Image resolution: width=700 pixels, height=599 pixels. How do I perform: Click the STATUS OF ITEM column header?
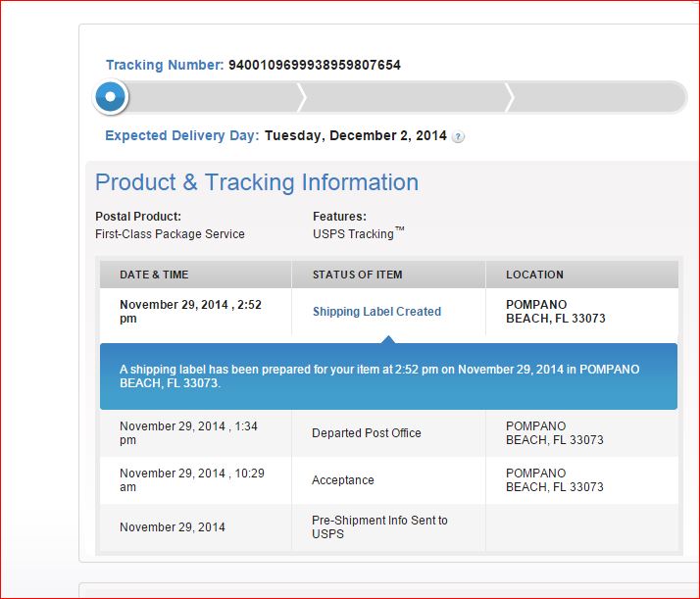(357, 275)
